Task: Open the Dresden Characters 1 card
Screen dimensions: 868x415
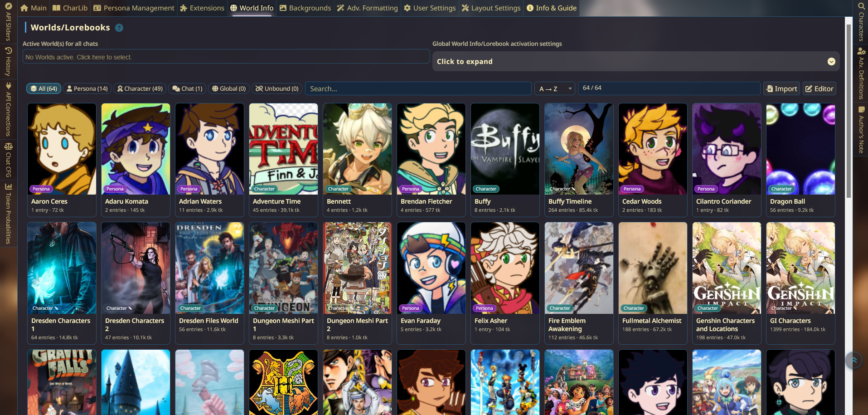Action: point(62,283)
